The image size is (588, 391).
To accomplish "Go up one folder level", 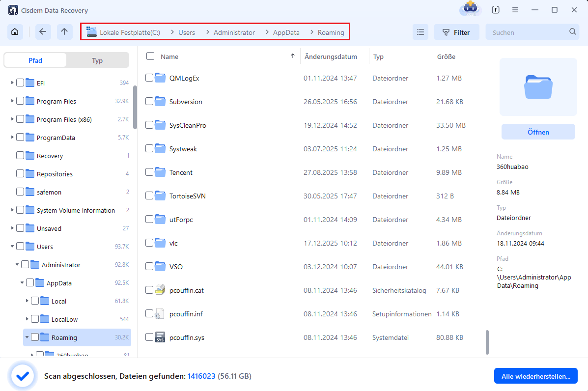I will point(64,32).
